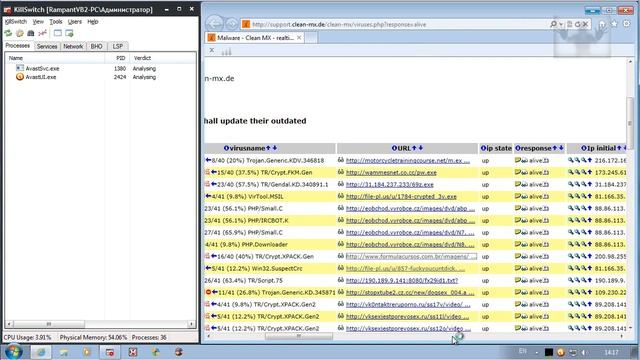The width and height of the screenshot is (640, 360).
Task: Sort virusname column ascending with up arrow
Action: click(268, 148)
